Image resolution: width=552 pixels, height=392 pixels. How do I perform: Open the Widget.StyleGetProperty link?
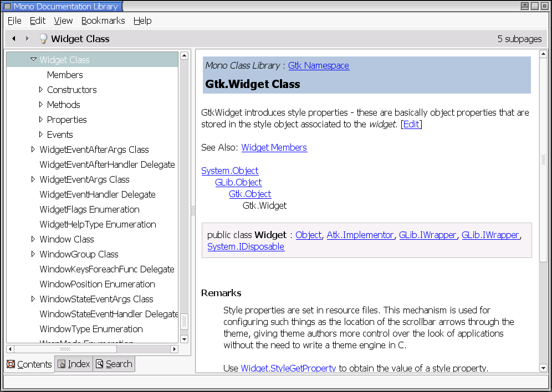(288, 368)
